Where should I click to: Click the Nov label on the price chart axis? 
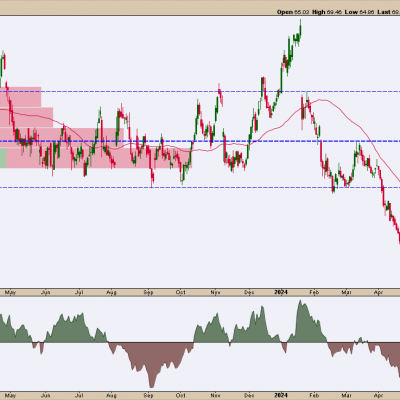point(216,292)
